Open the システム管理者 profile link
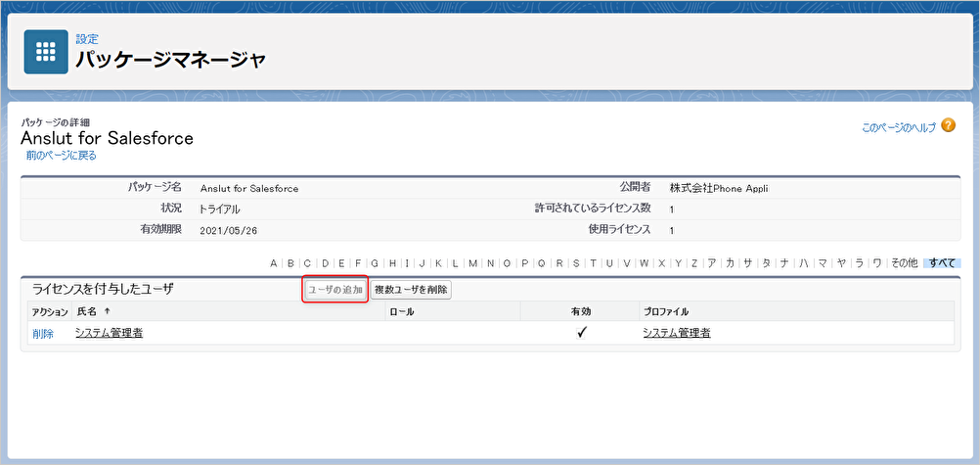 (x=676, y=333)
